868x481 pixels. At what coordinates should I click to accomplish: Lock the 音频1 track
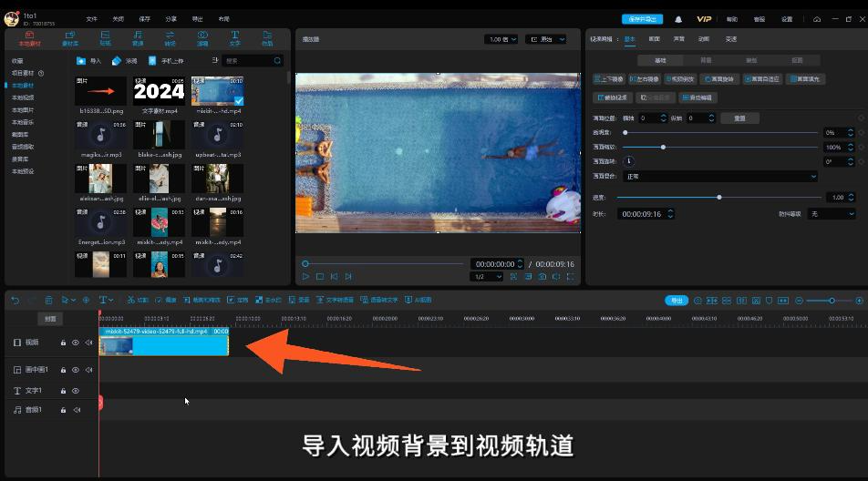point(63,410)
